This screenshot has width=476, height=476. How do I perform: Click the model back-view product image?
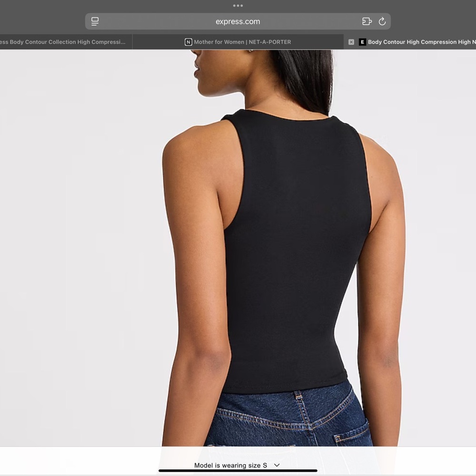coord(238,248)
